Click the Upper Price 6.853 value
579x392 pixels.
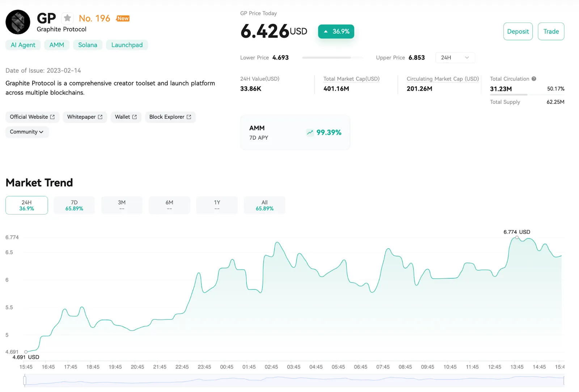(417, 57)
